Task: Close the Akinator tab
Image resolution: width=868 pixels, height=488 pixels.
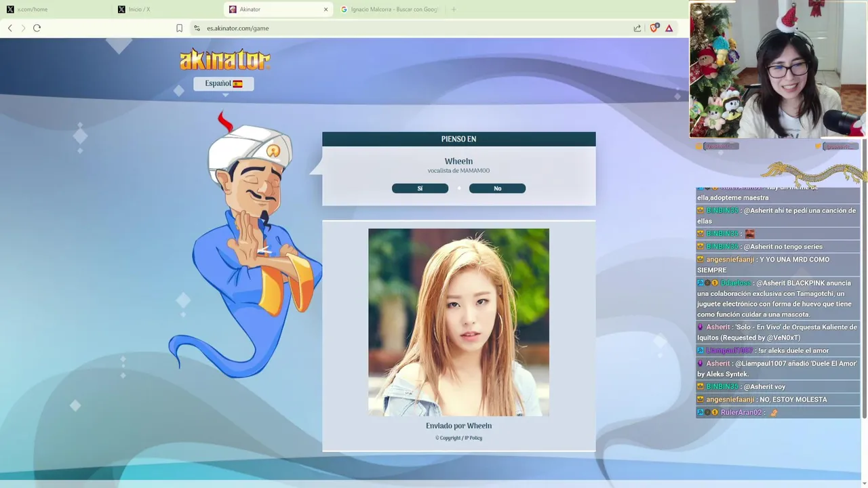Action: pyautogui.click(x=325, y=9)
